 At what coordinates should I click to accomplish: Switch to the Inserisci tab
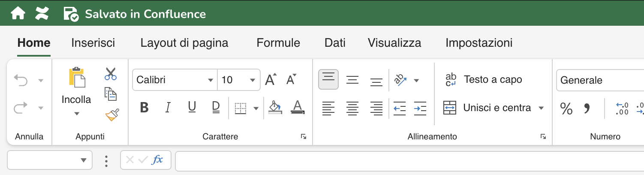click(x=93, y=43)
